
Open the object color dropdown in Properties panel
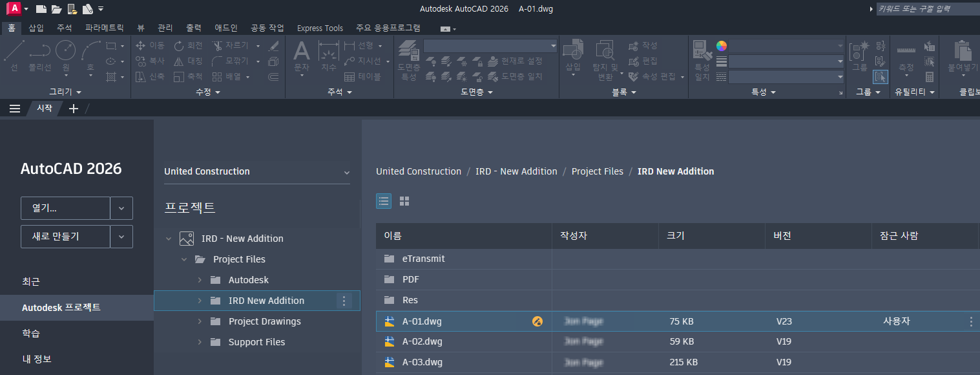coord(840,46)
